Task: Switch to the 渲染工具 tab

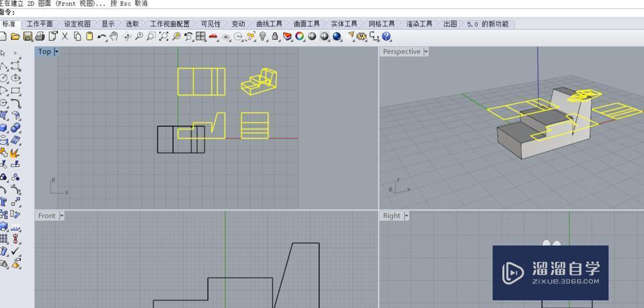Action: [419, 24]
